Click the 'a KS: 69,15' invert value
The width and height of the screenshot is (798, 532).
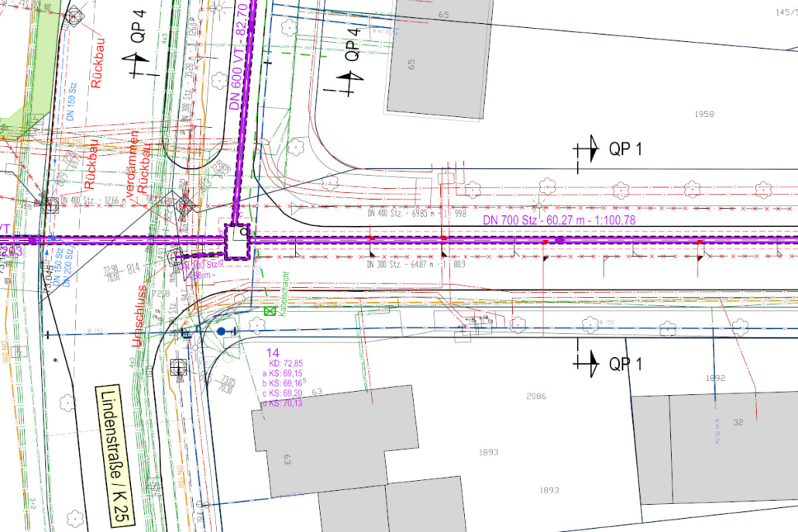(282, 373)
